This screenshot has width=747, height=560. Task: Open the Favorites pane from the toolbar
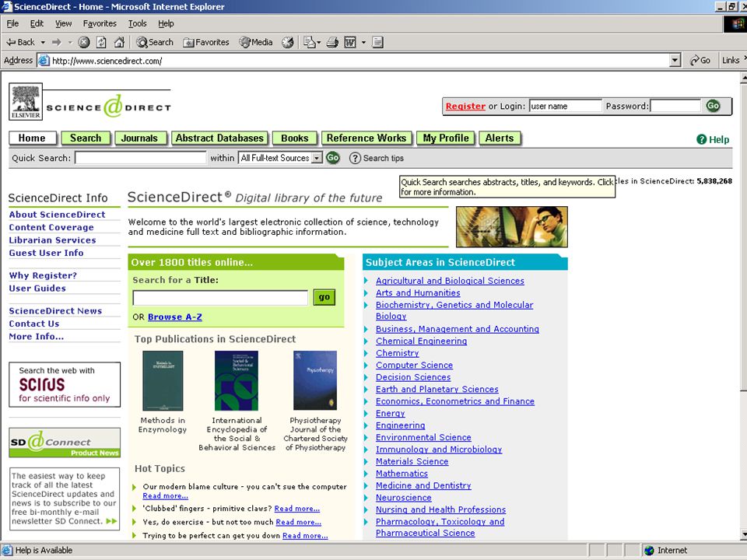click(x=205, y=42)
